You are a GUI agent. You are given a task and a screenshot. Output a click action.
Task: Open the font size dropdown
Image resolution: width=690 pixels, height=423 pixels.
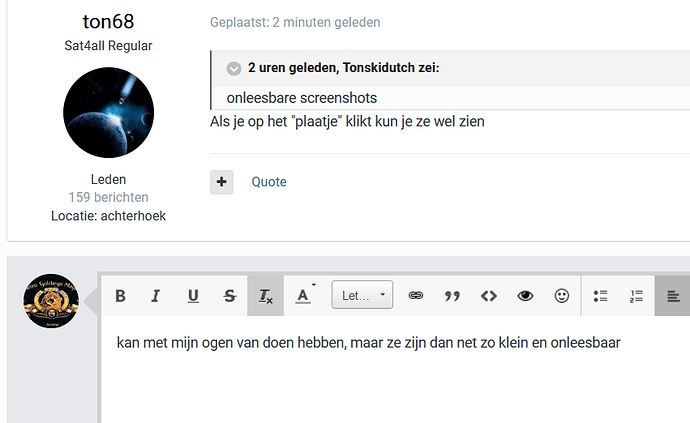(x=362, y=295)
